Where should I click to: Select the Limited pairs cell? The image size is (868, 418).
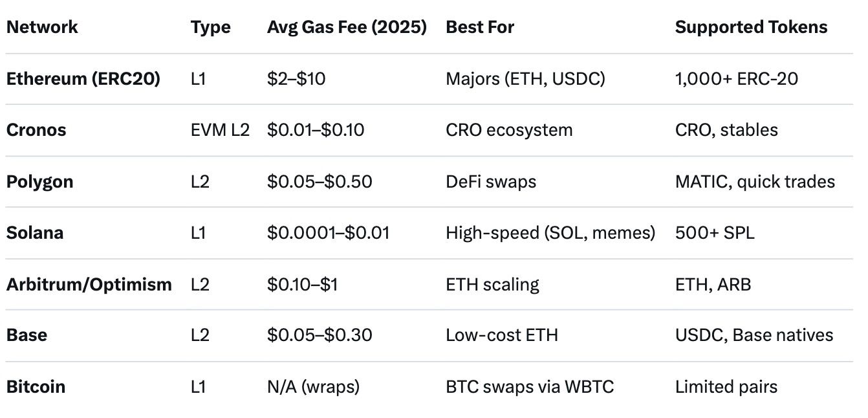click(x=726, y=387)
